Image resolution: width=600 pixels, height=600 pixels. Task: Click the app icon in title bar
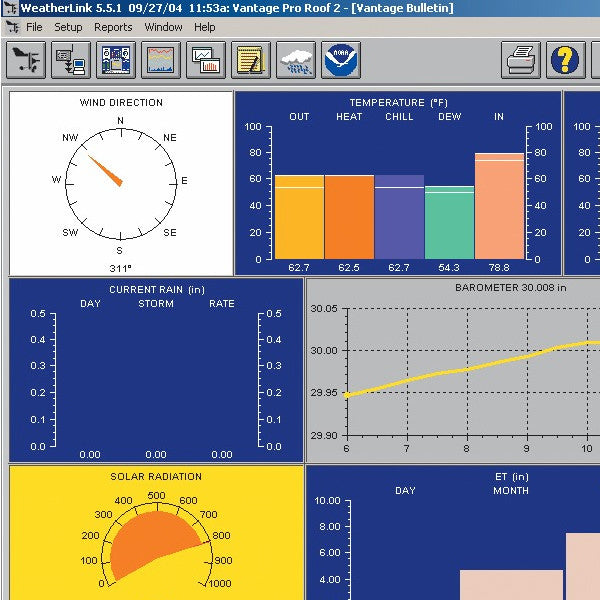click(10, 8)
